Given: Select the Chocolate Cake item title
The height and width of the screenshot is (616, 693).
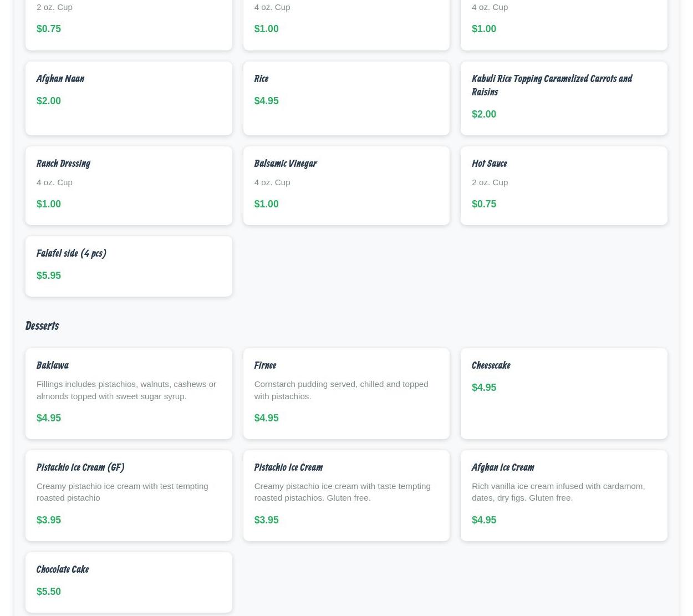Looking at the screenshot, I should click(x=62, y=569).
